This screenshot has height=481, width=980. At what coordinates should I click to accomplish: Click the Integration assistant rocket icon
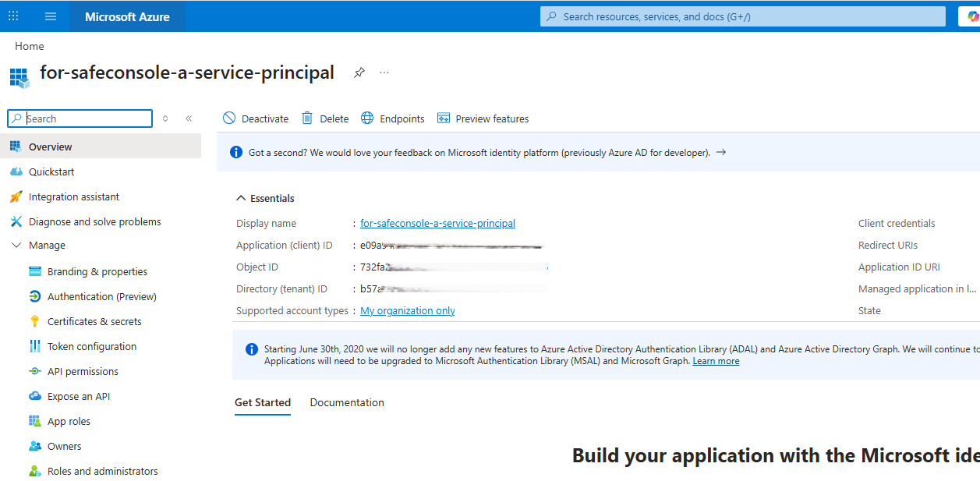(16, 196)
